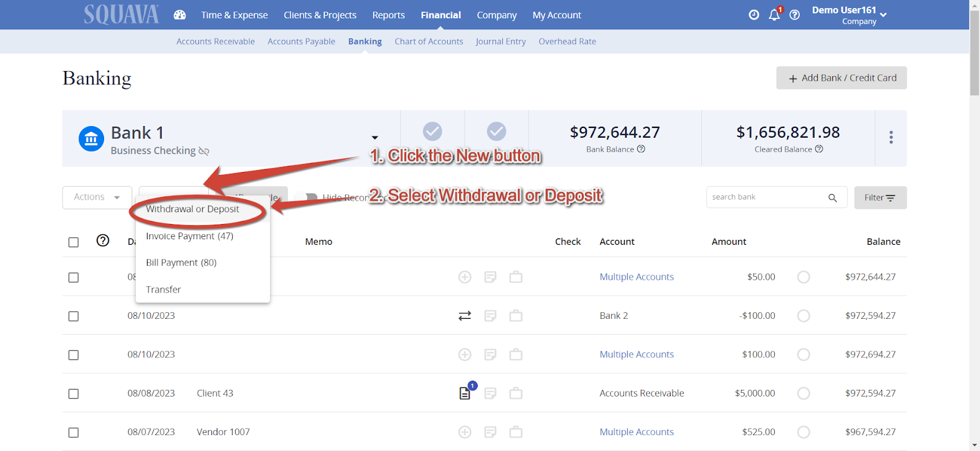Expand the Bank 1 account selector arrow
Viewport: 980px width, 451px height.
pos(375,138)
